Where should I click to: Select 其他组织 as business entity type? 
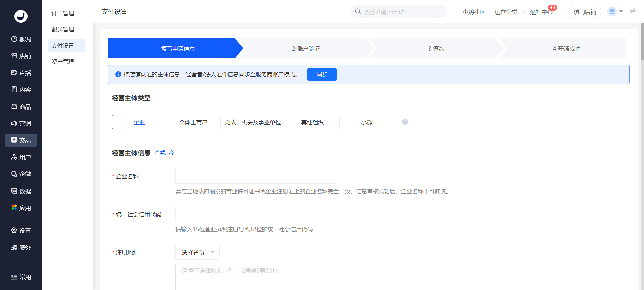(312, 122)
